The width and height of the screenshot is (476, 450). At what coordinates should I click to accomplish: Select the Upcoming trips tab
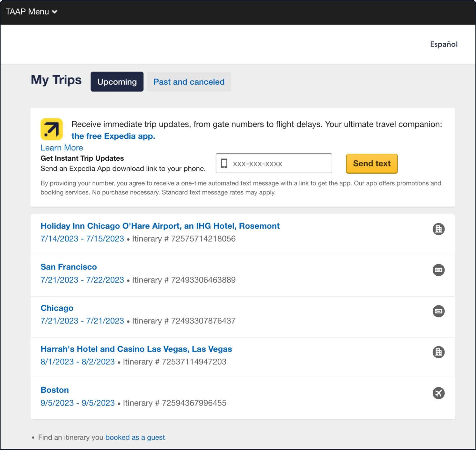click(x=117, y=82)
